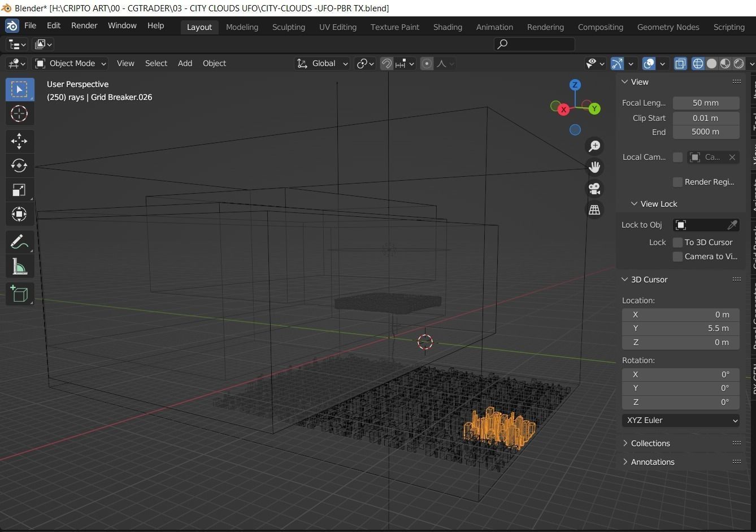Screen dimensions: 756x532
Task: Open the editor type dropdown
Action: click(x=16, y=63)
